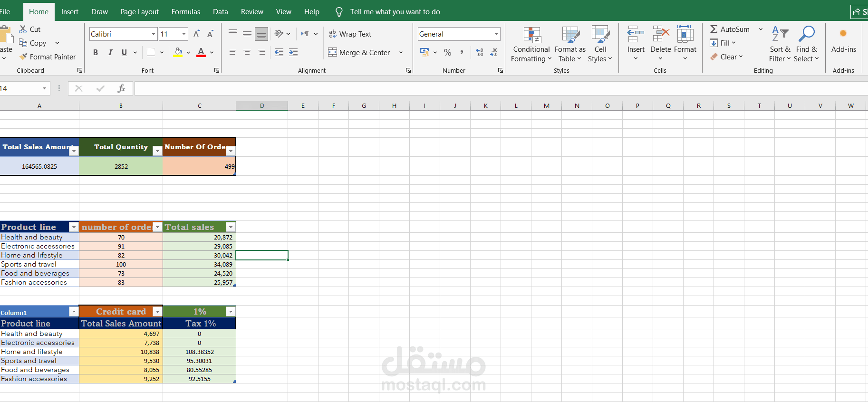868x402 pixels.
Task: Click the Add-ins button
Action: pyautogui.click(x=844, y=40)
